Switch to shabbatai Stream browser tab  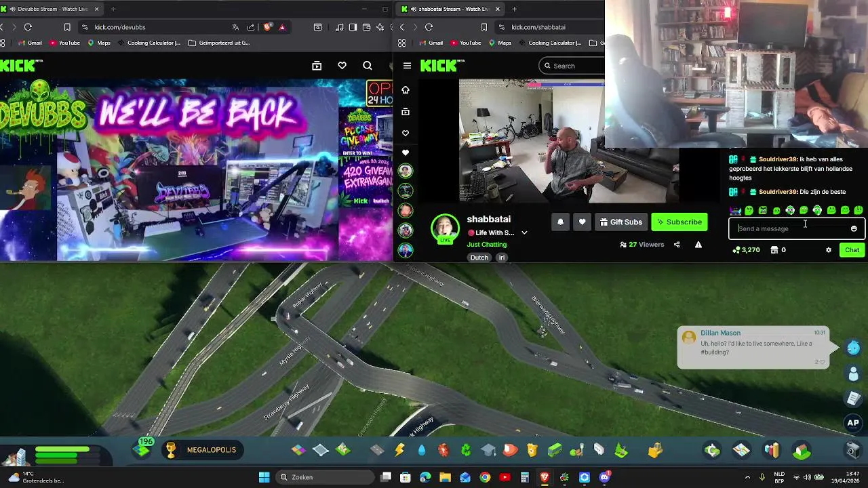(x=450, y=9)
